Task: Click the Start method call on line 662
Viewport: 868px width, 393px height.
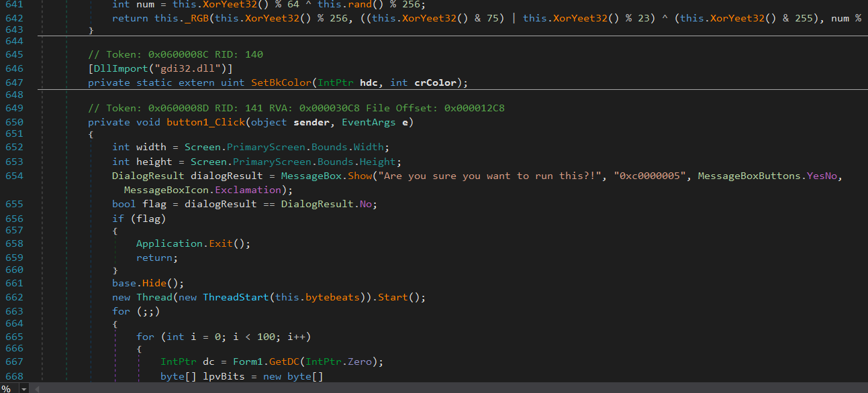Action: 393,297
